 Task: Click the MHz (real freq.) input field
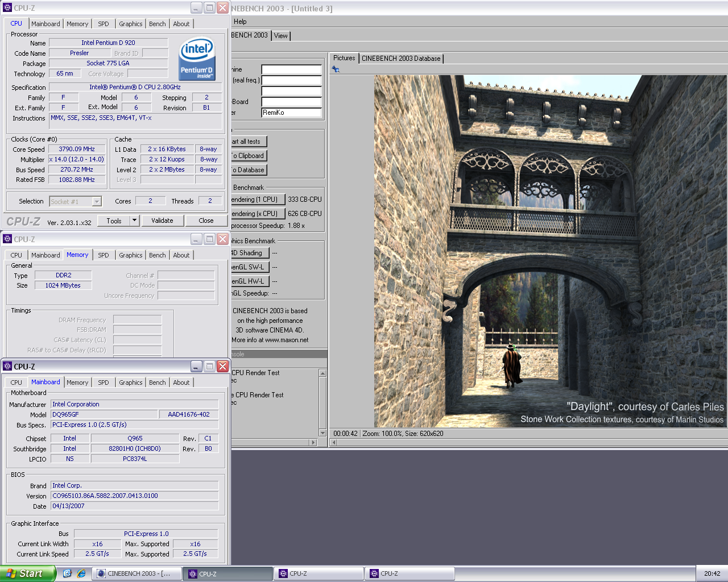tap(292, 80)
